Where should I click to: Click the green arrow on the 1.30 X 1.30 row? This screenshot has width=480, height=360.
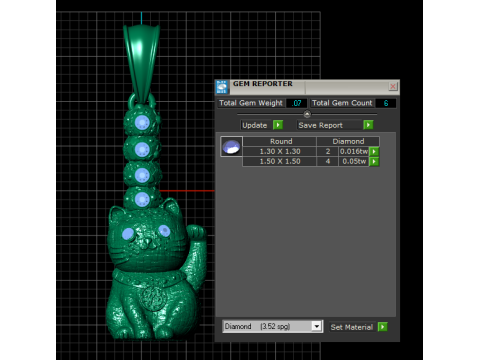(374, 152)
